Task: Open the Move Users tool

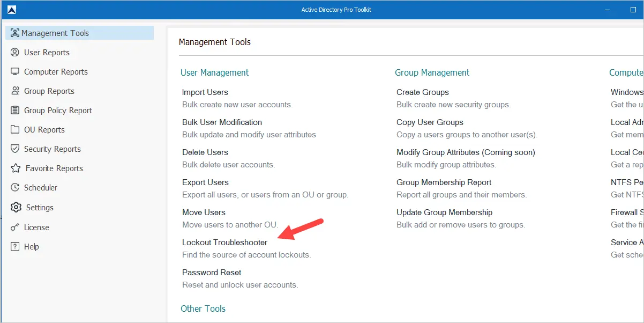Action: (204, 212)
